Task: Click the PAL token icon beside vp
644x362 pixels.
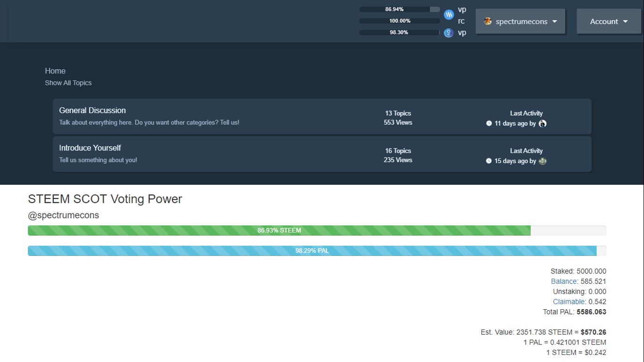Action: [x=449, y=33]
